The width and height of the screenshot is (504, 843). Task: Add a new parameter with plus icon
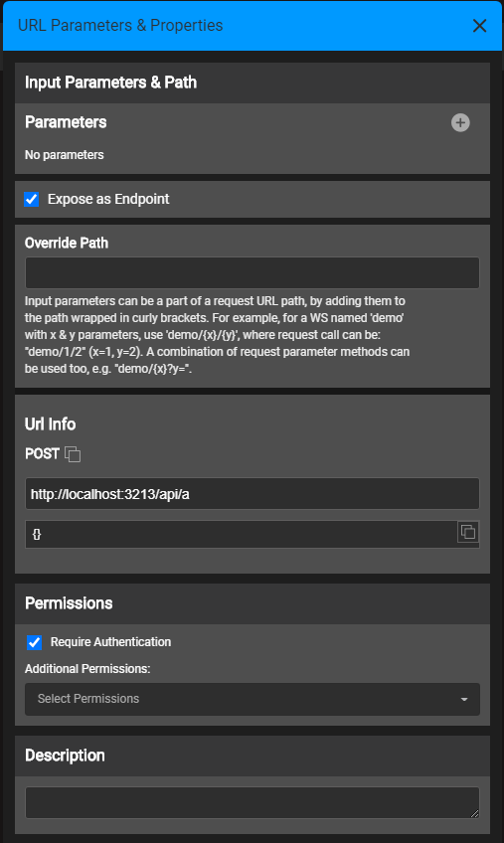click(x=460, y=122)
